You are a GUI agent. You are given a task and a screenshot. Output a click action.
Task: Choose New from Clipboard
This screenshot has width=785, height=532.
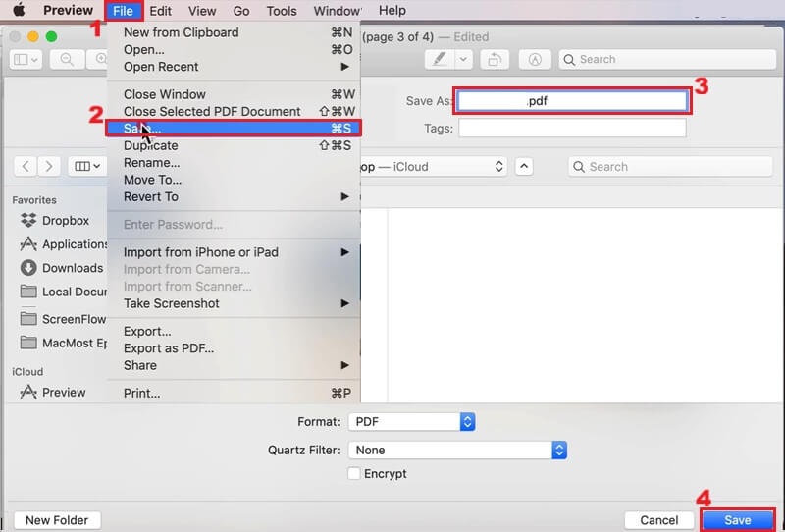tap(234, 32)
